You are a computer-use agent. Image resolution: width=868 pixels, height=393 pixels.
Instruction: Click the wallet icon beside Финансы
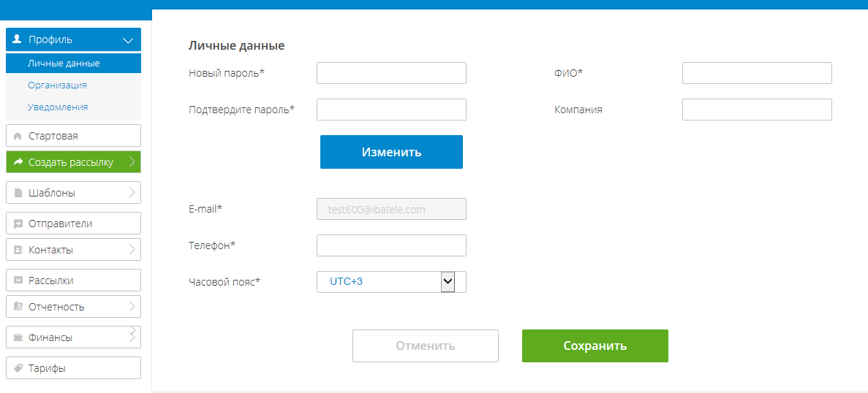pos(18,337)
